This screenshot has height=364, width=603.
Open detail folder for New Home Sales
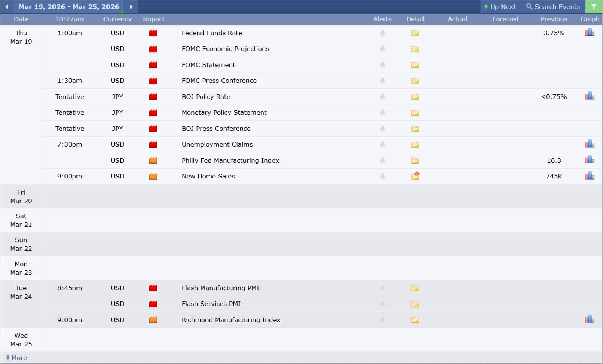(x=415, y=176)
